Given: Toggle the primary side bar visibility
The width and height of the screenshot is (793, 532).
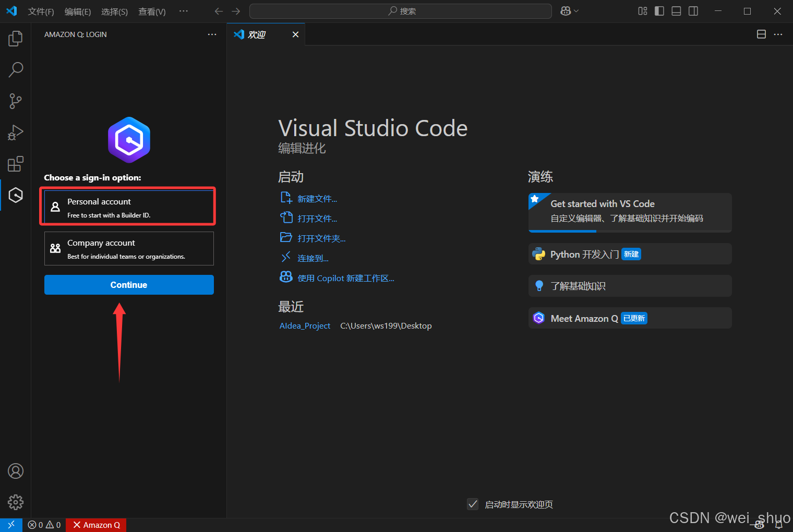Looking at the screenshot, I should click(659, 11).
